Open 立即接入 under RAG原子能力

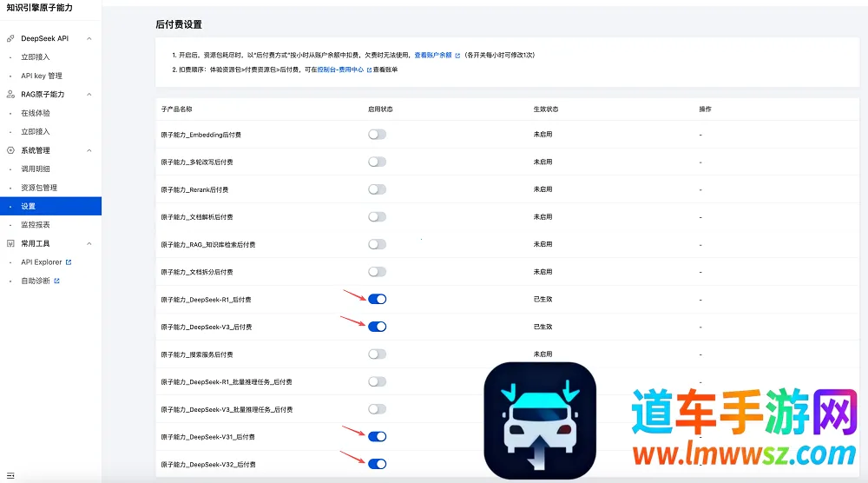pyautogui.click(x=36, y=132)
